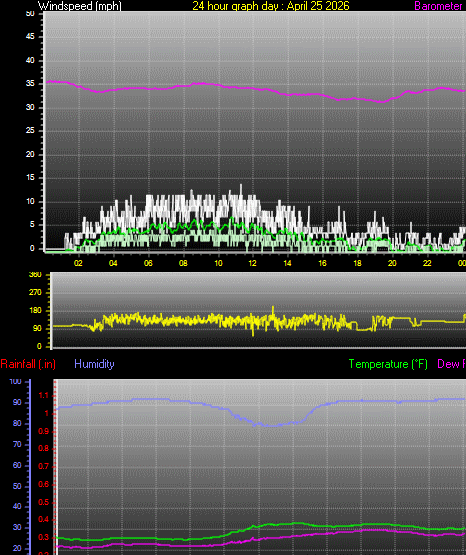Click the '180' wind direction axis value
This screenshot has width=466, height=555.
(35, 310)
